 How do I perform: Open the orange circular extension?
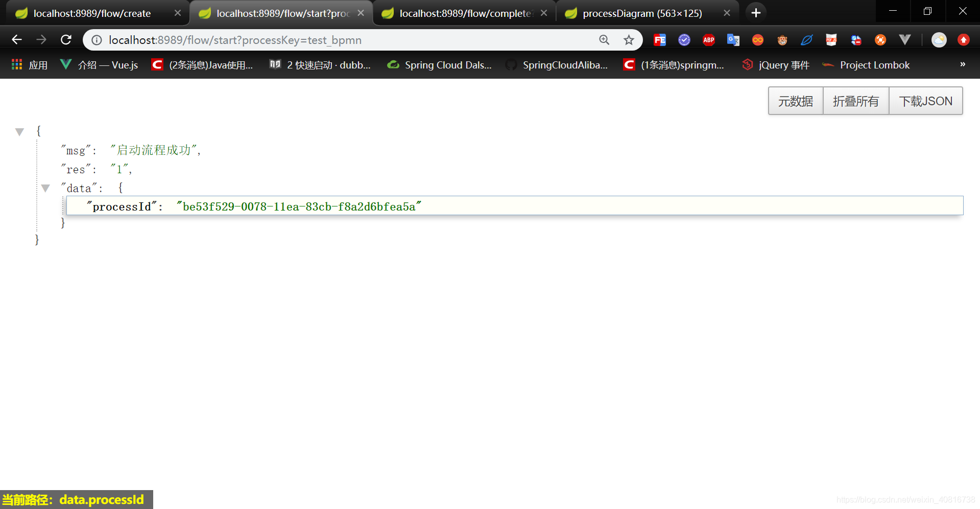(880, 40)
